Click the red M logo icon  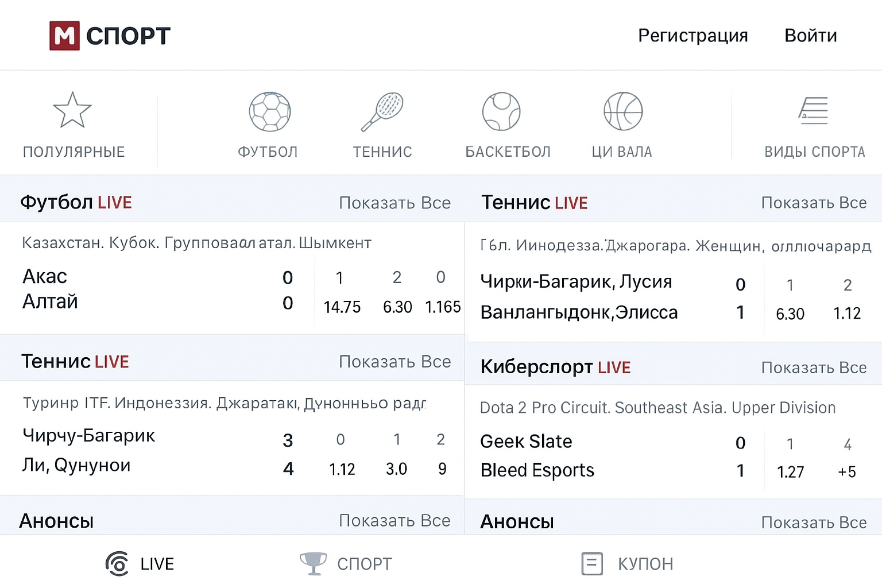(x=64, y=36)
